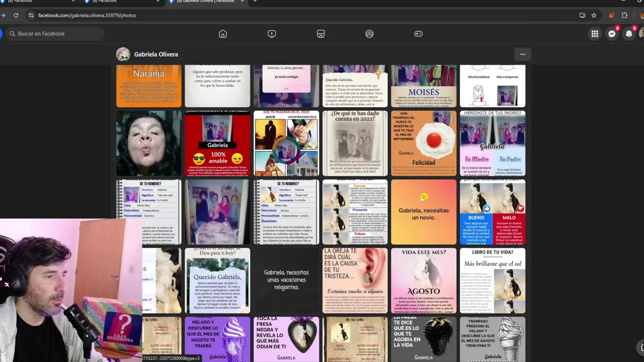This screenshot has height=362, width=644.
Task: Open the name meaning 'Mujer leal' photo
Action: coord(286,212)
